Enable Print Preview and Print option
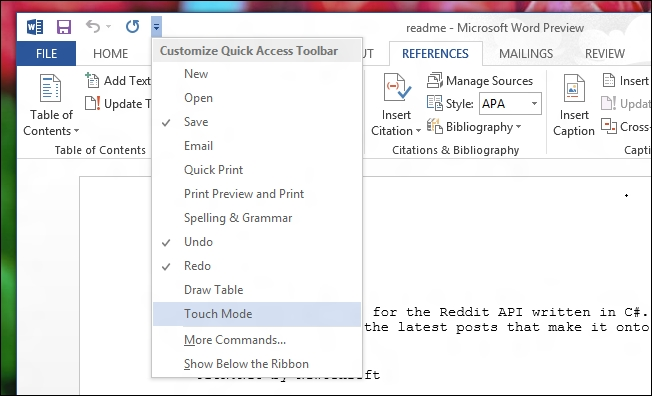This screenshot has width=652, height=396. pos(257,194)
